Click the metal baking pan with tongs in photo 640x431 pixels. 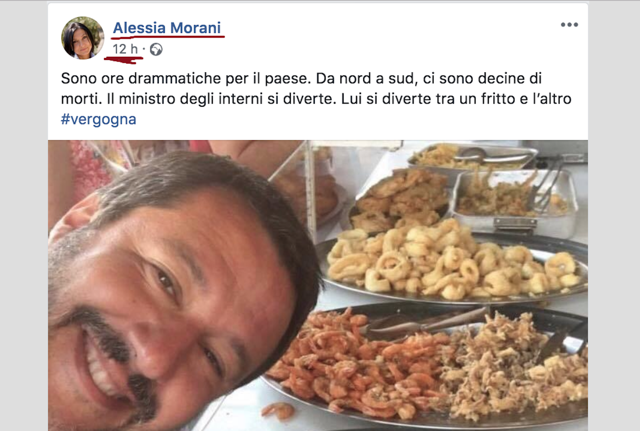(x=514, y=202)
